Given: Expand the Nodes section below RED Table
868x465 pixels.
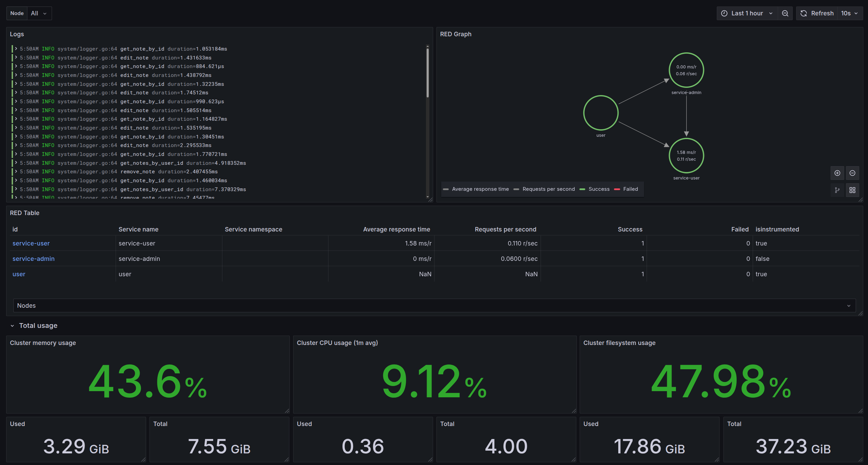Looking at the screenshot, I should pos(848,305).
